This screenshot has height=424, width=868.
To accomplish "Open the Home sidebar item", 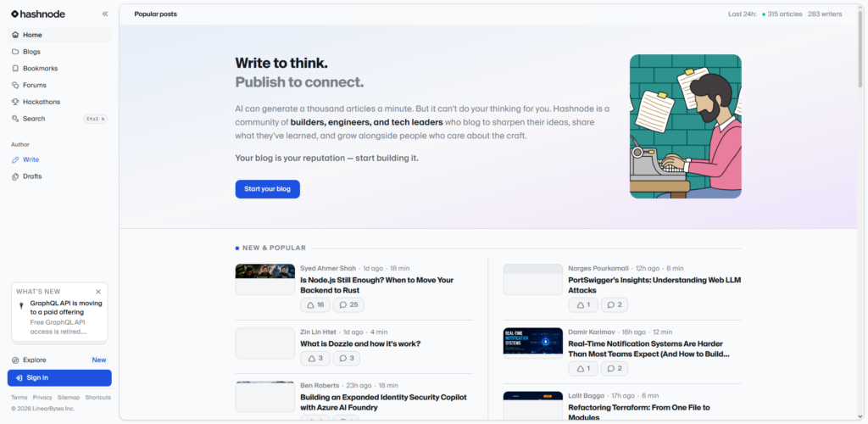I will coord(59,35).
